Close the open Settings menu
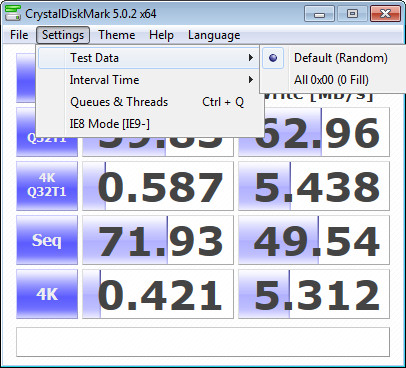This screenshot has height=368, width=406. click(x=63, y=35)
